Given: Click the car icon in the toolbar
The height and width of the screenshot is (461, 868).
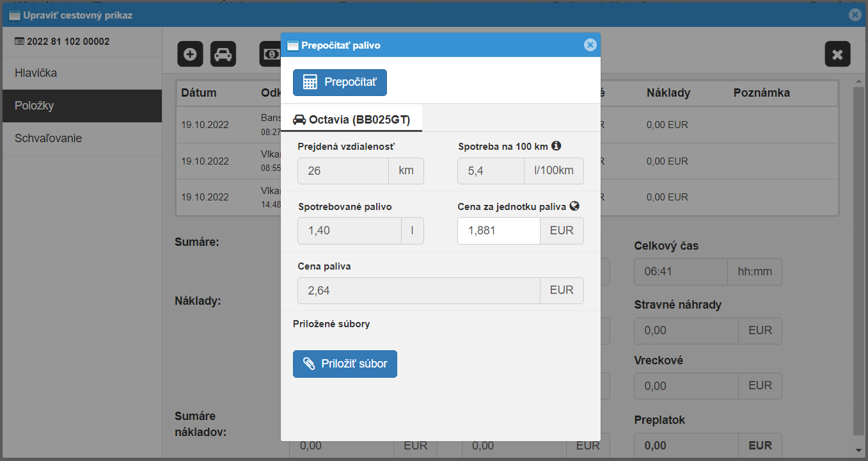Looking at the screenshot, I should pyautogui.click(x=223, y=54).
